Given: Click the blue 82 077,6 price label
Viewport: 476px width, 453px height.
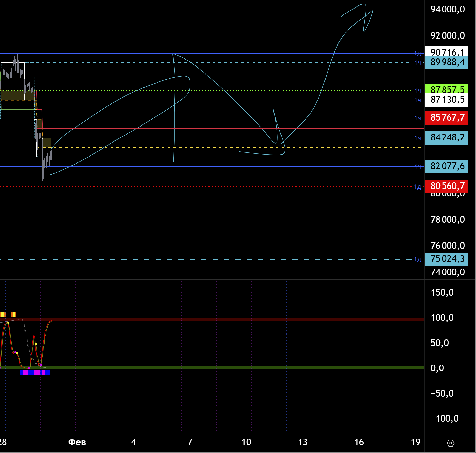Looking at the screenshot, I should pyautogui.click(x=446, y=166).
